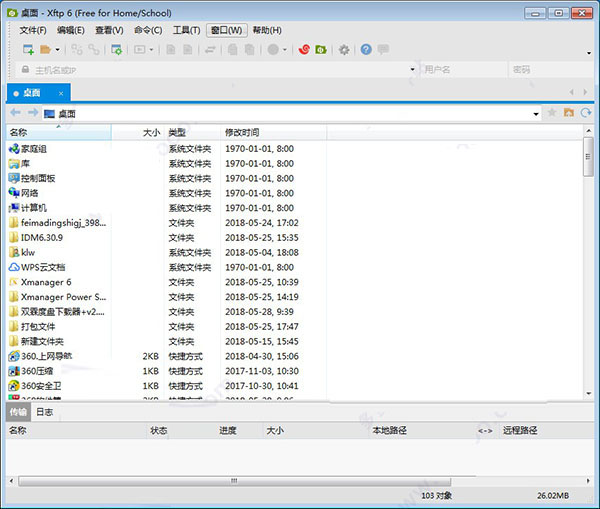Click the refresh icon beside the path bar
Viewport: 600px width, 509px height.
point(586,114)
